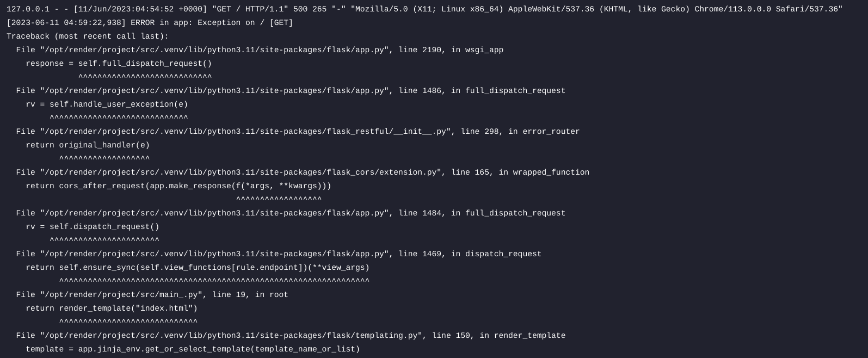Click the return original_handler(e) line
The width and height of the screenshot is (868, 358).
88,145
